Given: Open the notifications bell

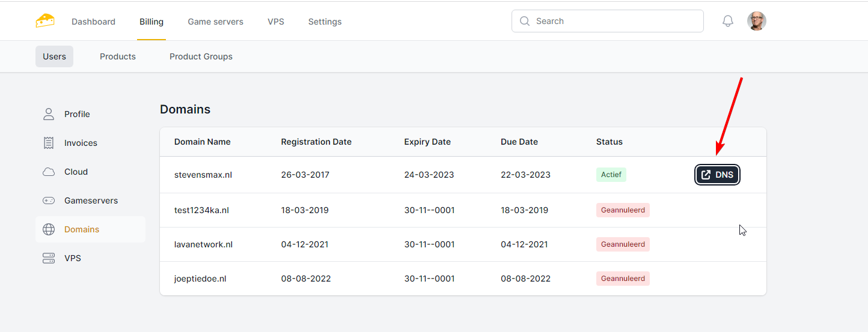Looking at the screenshot, I should tap(727, 21).
